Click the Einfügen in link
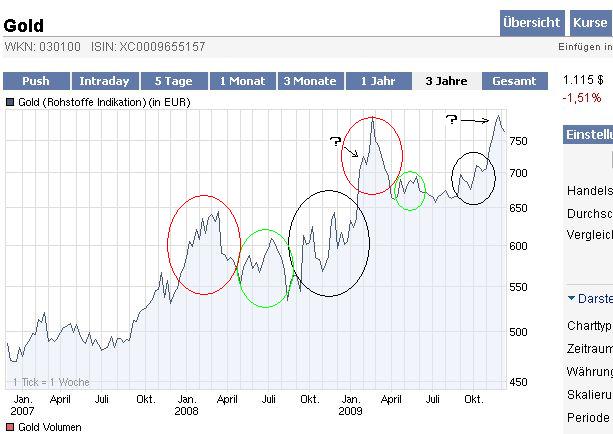The image size is (613, 434). coord(585,47)
